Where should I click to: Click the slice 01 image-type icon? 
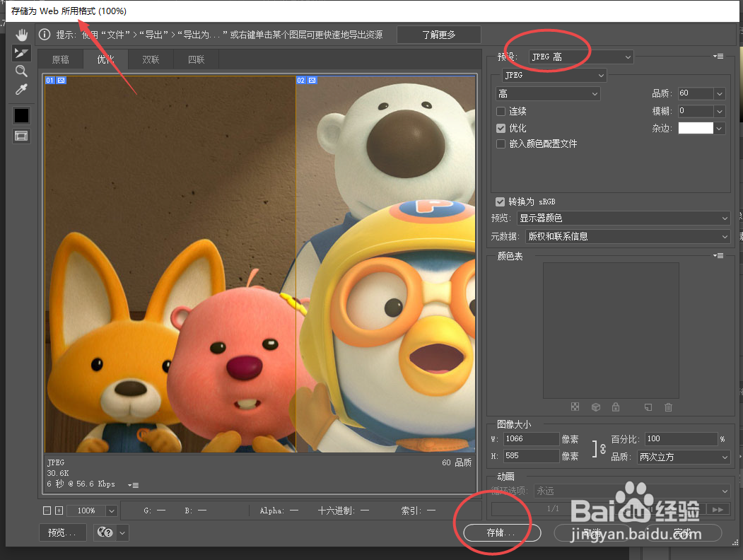tap(61, 81)
